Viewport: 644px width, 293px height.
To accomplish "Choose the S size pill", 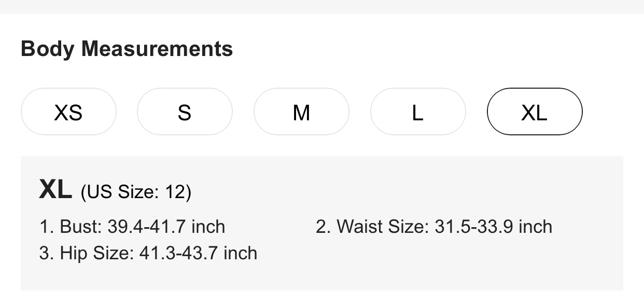I will [185, 112].
